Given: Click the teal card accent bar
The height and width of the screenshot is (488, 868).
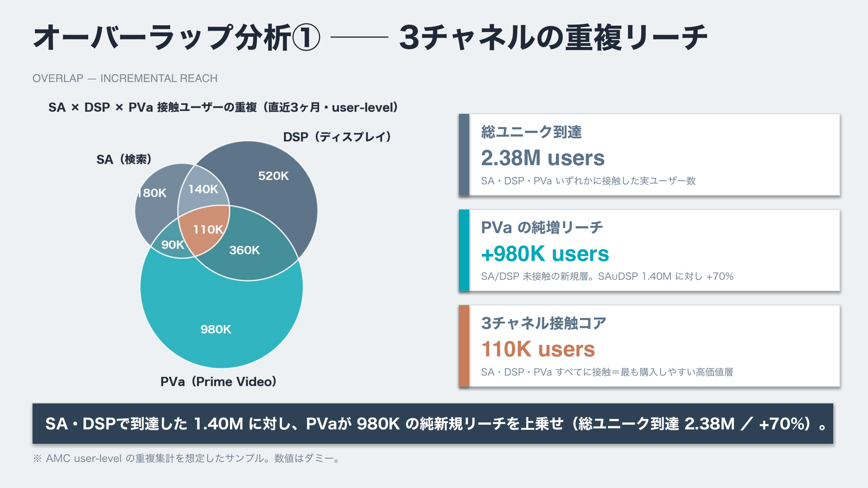Looking at the screenshot, I should (464, 251).
